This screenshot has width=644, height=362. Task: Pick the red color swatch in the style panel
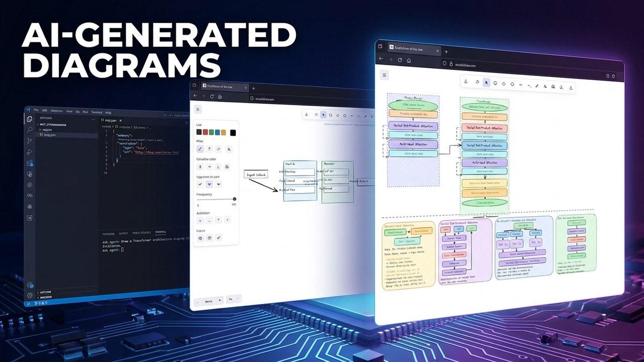pyautogui.click(x=205, y=132)
